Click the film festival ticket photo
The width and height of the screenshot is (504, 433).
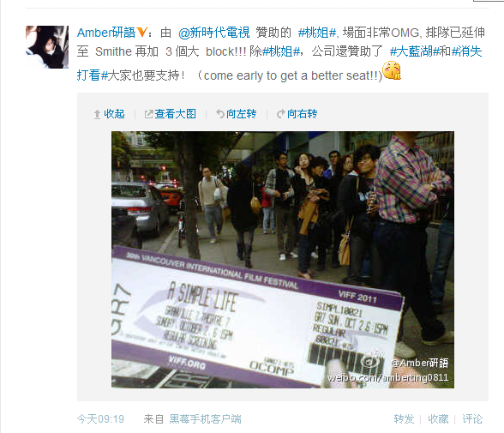(283, 260)
